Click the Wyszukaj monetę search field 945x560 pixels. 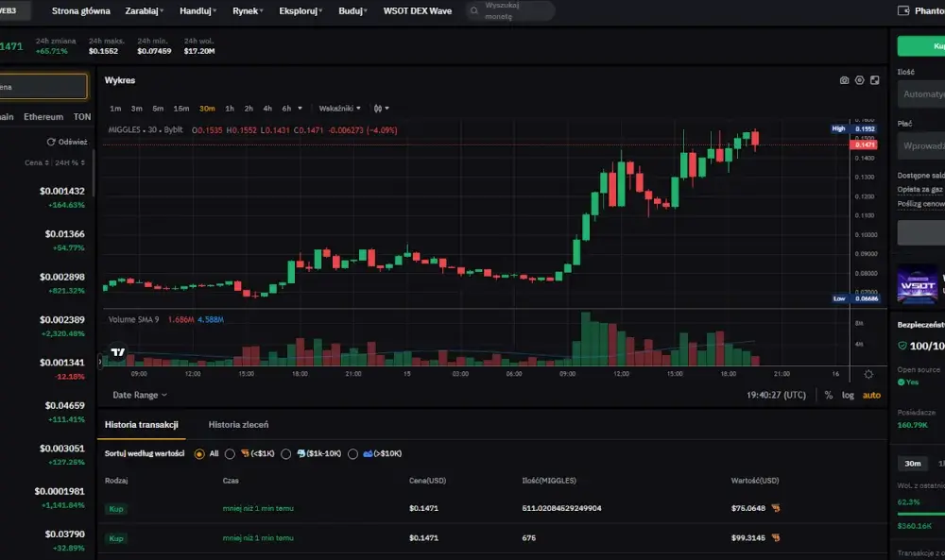coord(510,10)
